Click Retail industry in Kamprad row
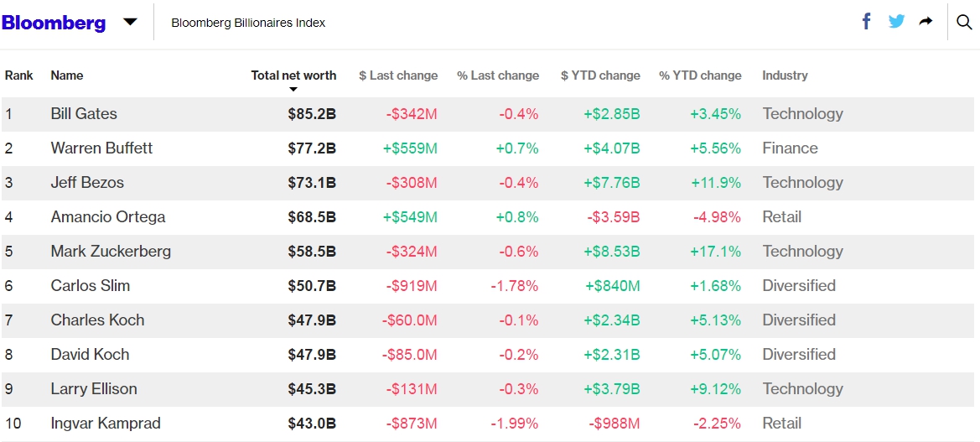980x442 pixels. 782,424
